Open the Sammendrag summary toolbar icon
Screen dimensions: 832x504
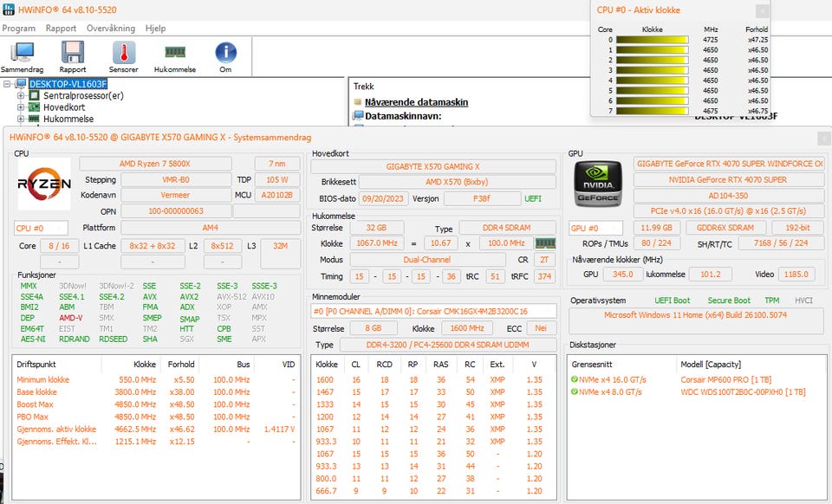pos(22,56)
